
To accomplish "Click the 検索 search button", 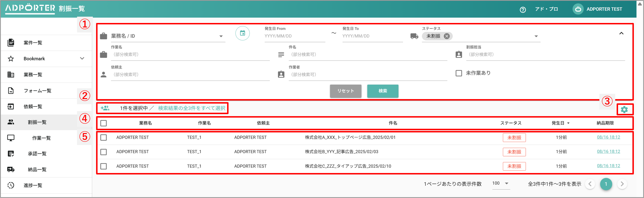I will (x=382, y=91).
